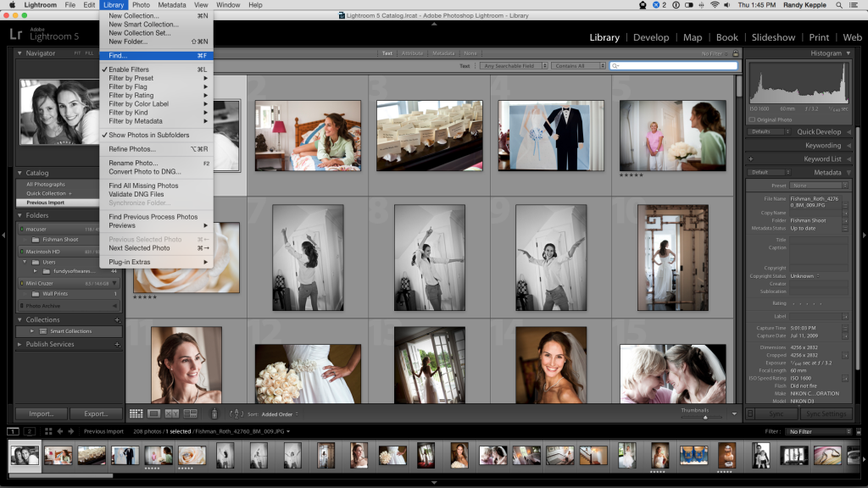Toggle Enable Filters menu option
This screenshot has width=868, height=488.
(156, 69)
